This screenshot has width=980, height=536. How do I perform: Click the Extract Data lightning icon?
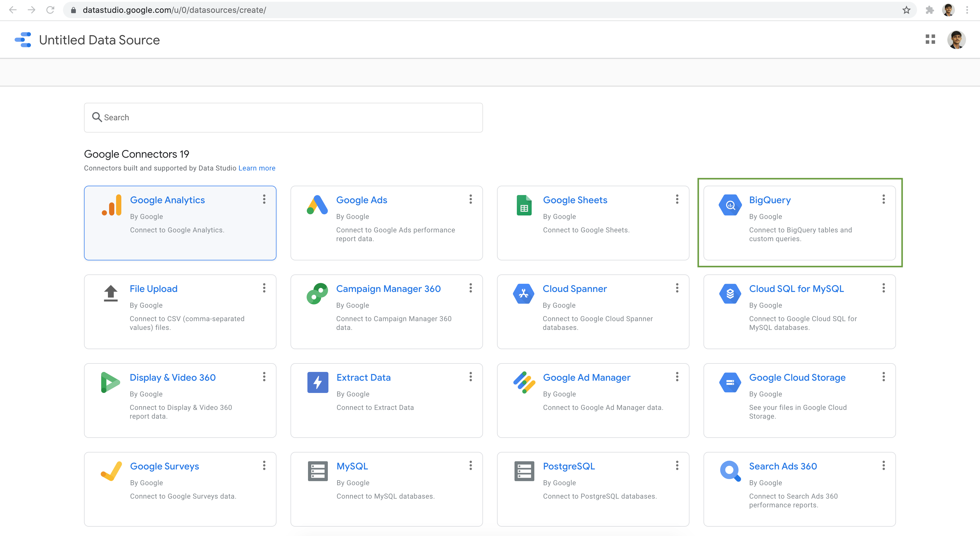tap(318, 382)
